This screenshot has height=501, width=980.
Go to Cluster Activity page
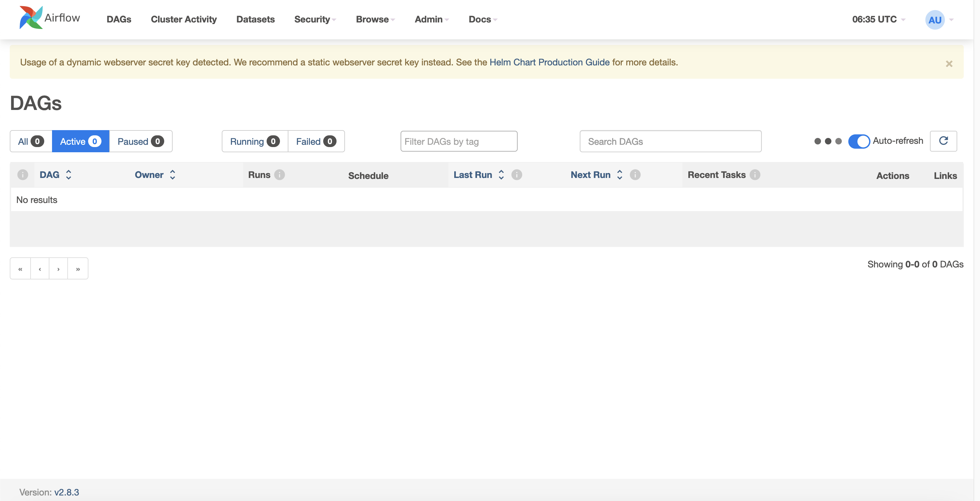183,20
